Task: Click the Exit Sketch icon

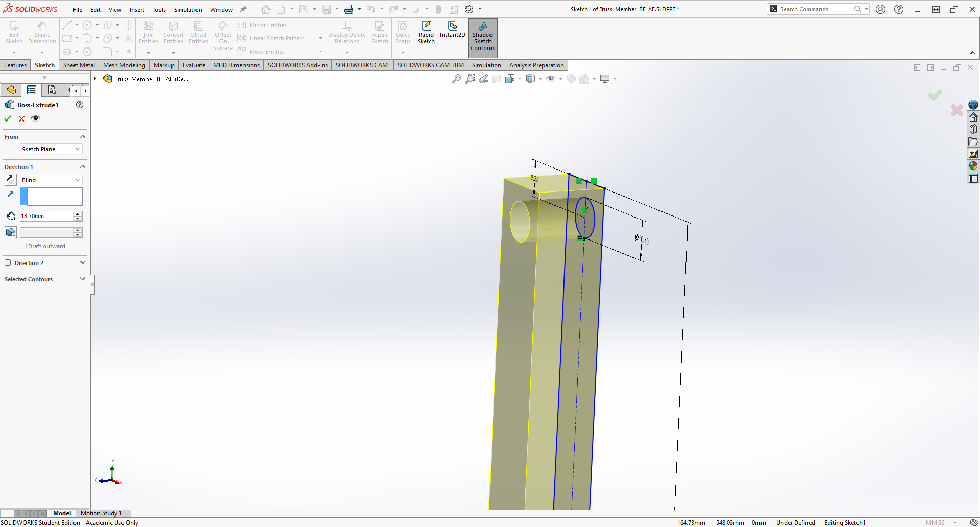Action: coord(14,33)
